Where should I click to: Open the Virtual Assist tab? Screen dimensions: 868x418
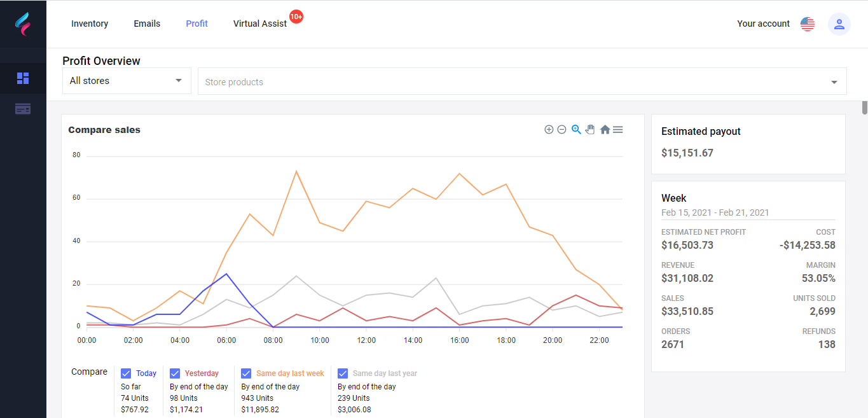259,24
